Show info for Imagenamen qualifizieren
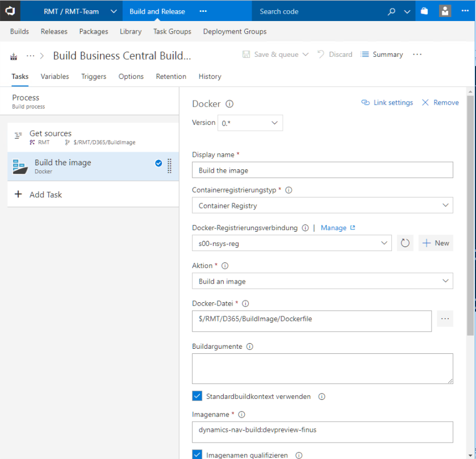 (299, 456)
